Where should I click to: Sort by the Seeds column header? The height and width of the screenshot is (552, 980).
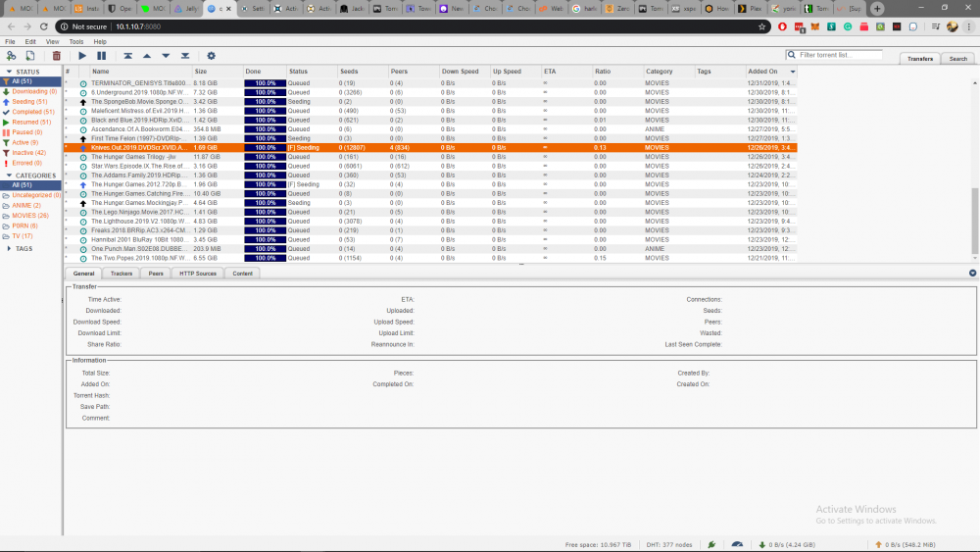pyautogui.click(x=363, y=72)
